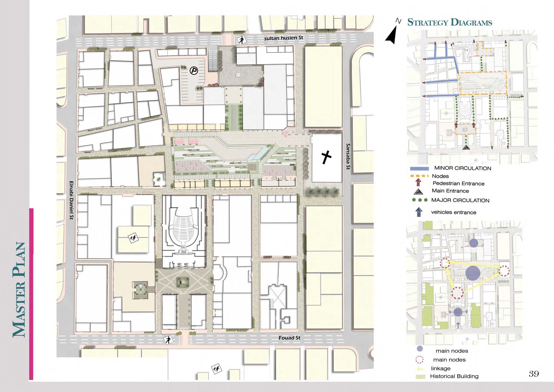The image size is (554, 392).
Task: Click the sultan husien St label
Action: pyautogui.click(x=283, y=38)
